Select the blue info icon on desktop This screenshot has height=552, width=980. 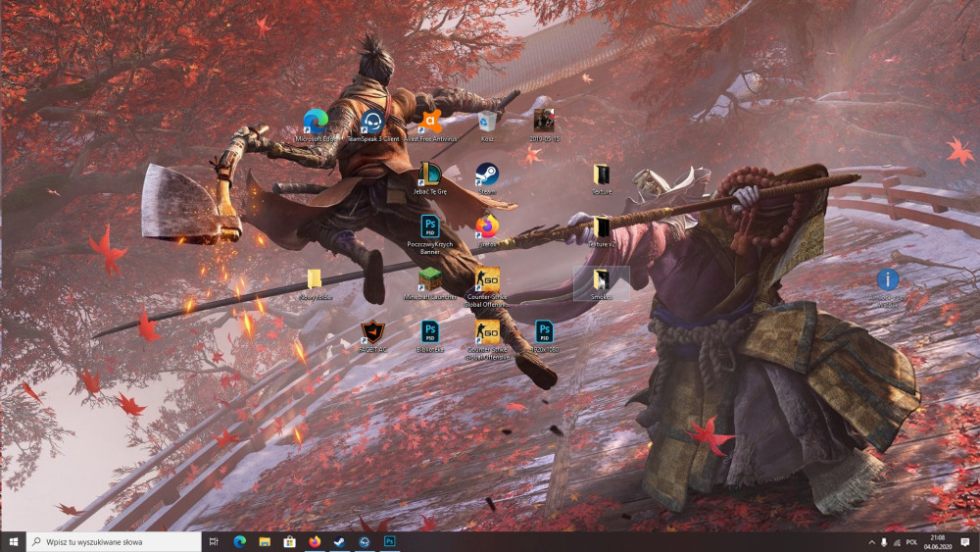pyautogui.click(x=888, y=287)
